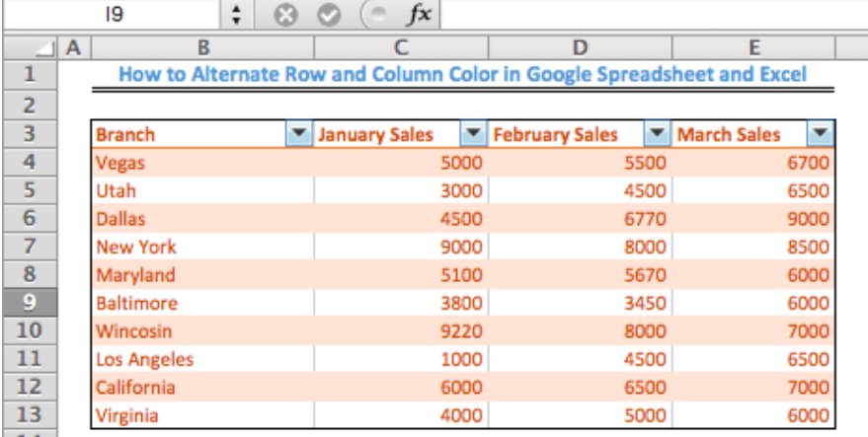Screen dimensions: 868x437
Task: Click the cancel entry X icon
Action: 285,15
